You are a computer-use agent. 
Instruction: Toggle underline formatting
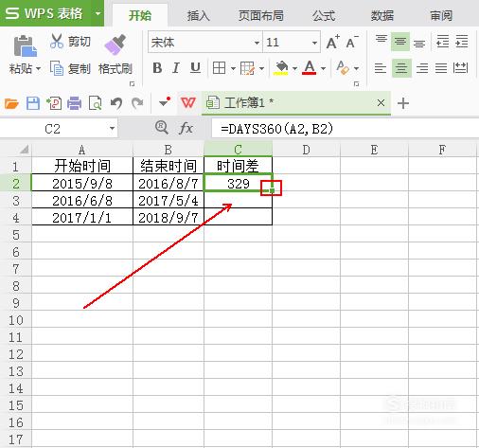195,68
